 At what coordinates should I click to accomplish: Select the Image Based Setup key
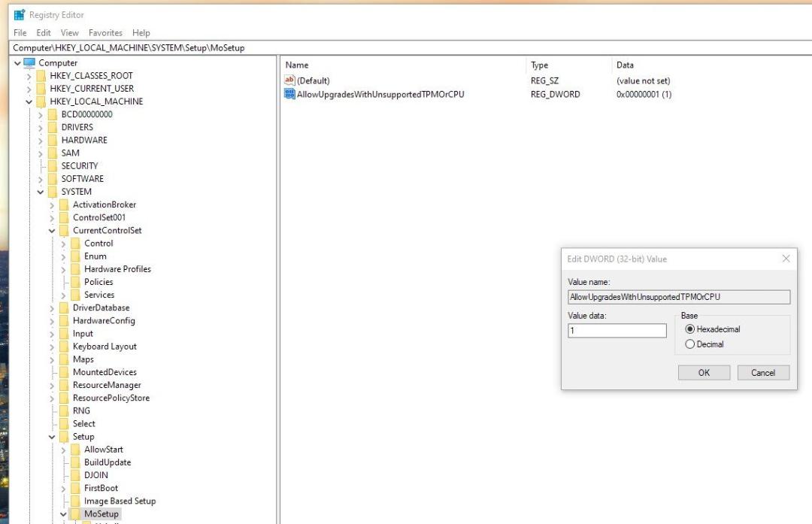click(x=120, y=501)
